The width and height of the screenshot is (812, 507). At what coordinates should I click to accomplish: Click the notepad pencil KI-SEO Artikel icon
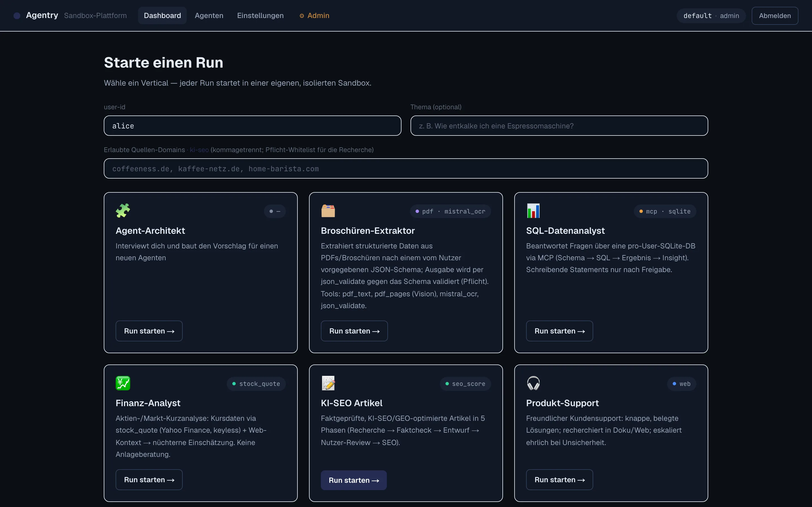[328, 383]
